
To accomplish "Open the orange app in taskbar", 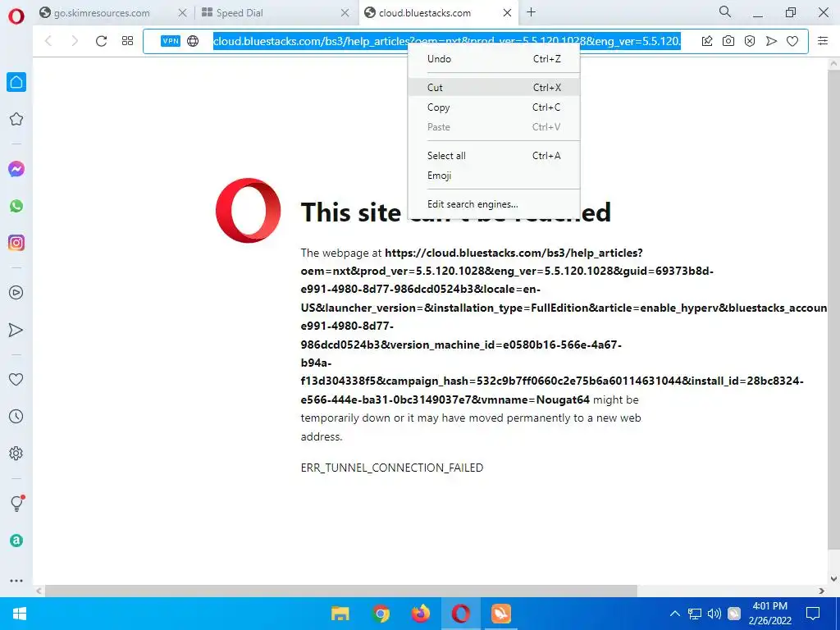I will pos(501,614).
